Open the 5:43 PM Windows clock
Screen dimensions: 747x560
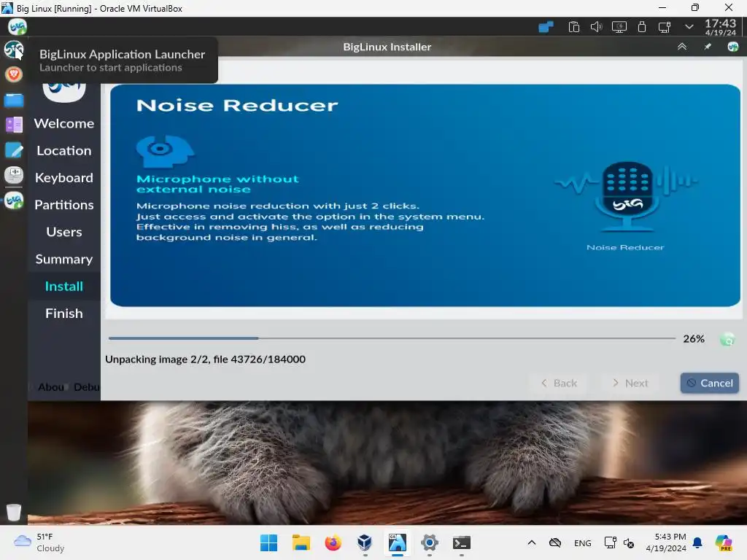pyautogui.click(x=666, y=542)
